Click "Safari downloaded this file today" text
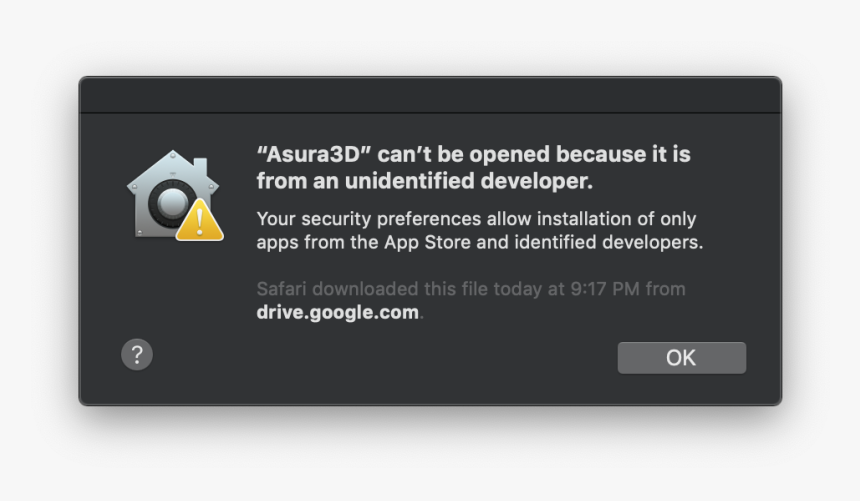860x501 pixels. point(471,289)
